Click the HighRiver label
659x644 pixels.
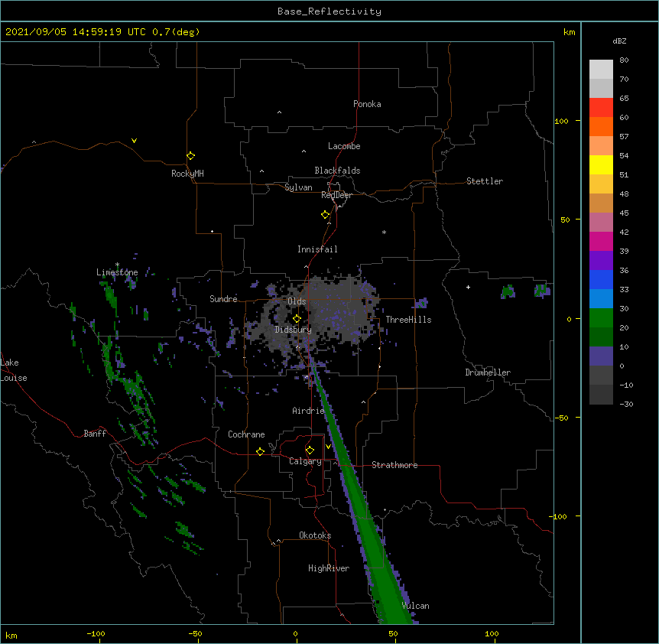click(329, 568)
